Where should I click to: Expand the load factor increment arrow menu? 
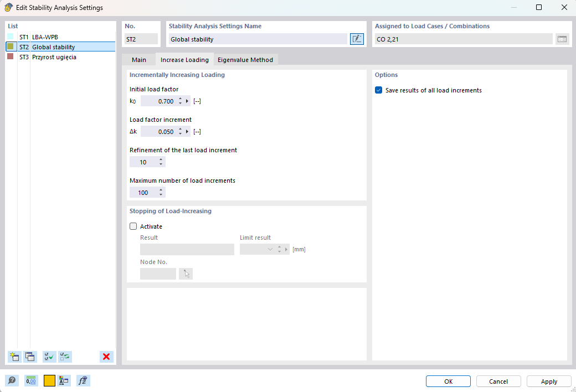tap(187, 132)
